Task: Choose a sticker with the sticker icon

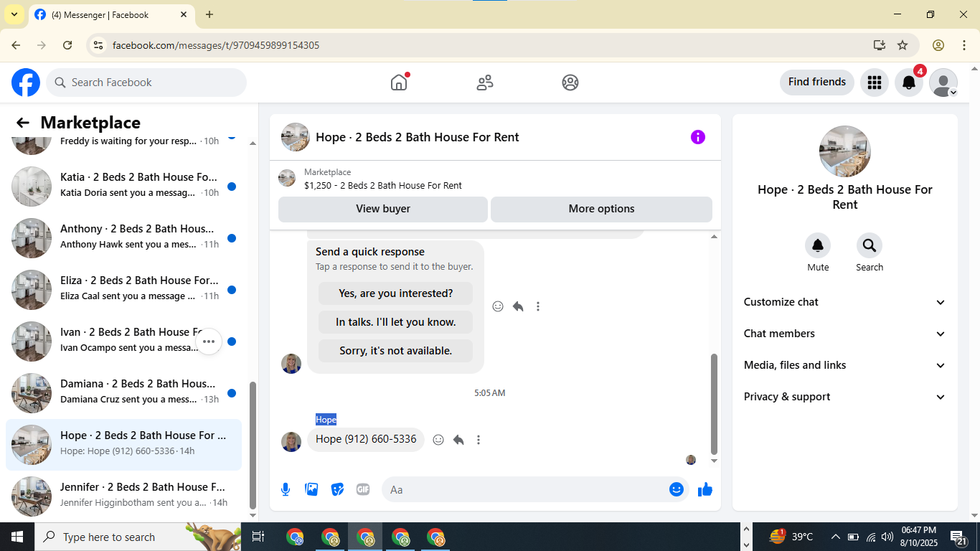Action: (337, 489)
